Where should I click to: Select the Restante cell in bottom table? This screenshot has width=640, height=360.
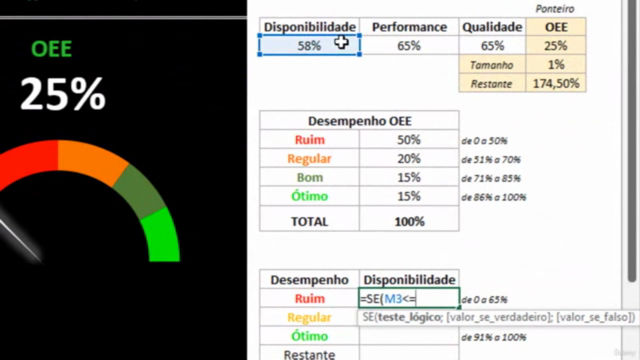click(309, 354)
